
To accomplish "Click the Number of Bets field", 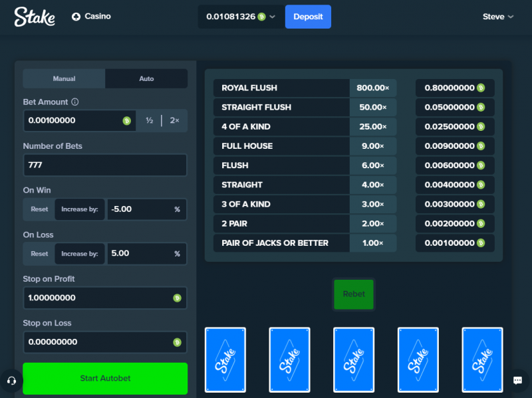I will pos(105,165).
